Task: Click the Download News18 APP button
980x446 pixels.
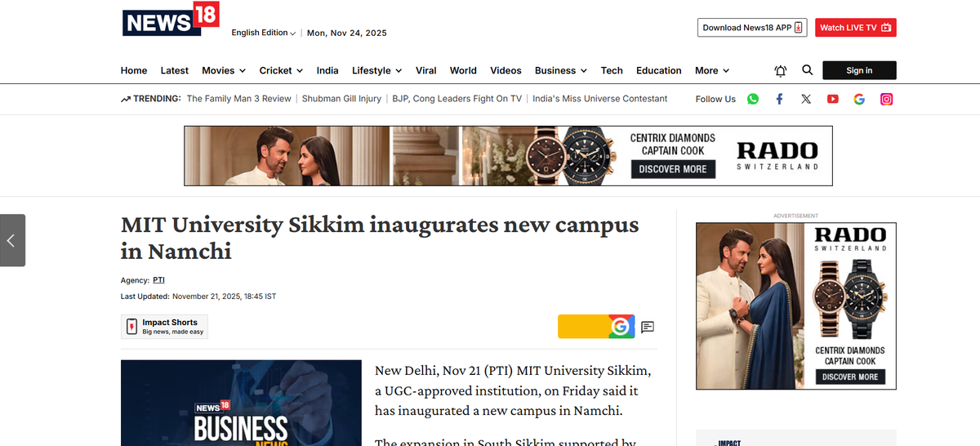Action: 752,28
